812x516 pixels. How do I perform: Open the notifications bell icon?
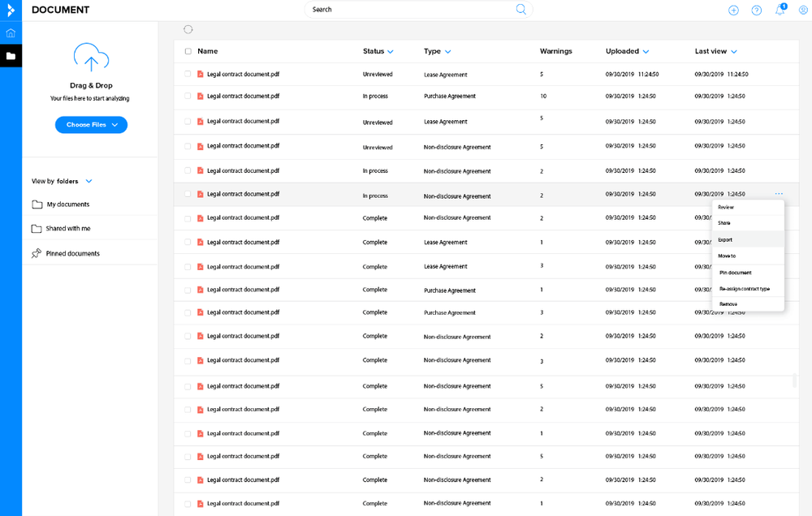(780, 11)
